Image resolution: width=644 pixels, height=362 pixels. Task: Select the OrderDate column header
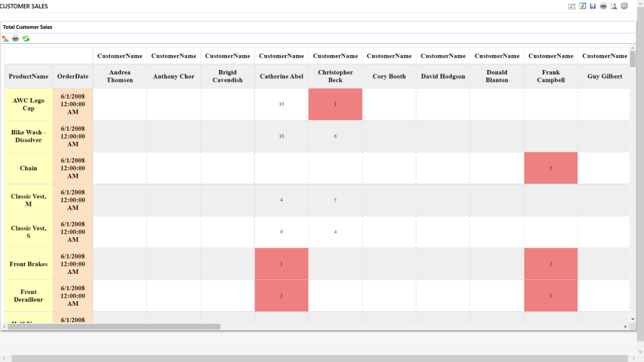73,76
